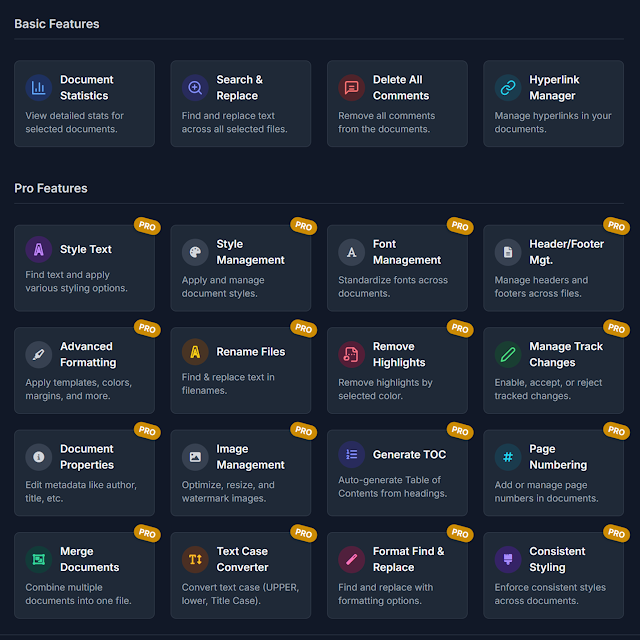Open Header/Footer Mgt. feature card
640x640 pixels.
pyautogui.click(x=553, y=268)
